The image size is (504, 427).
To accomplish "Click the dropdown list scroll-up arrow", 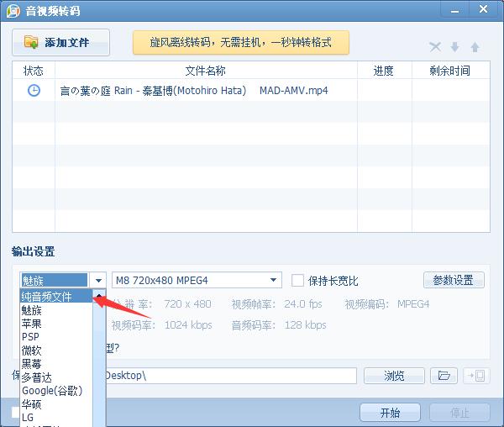I will tap(99, 295).
